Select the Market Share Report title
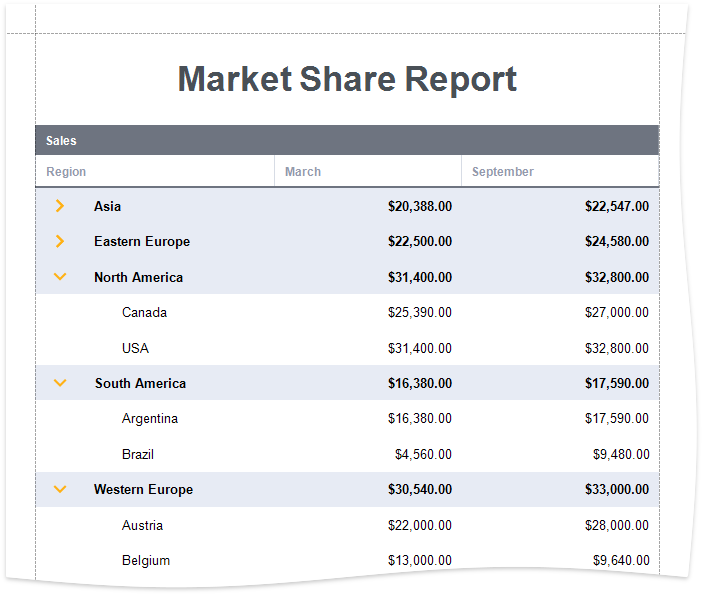This screenshot has height=596, width=703. pos(347,79)
